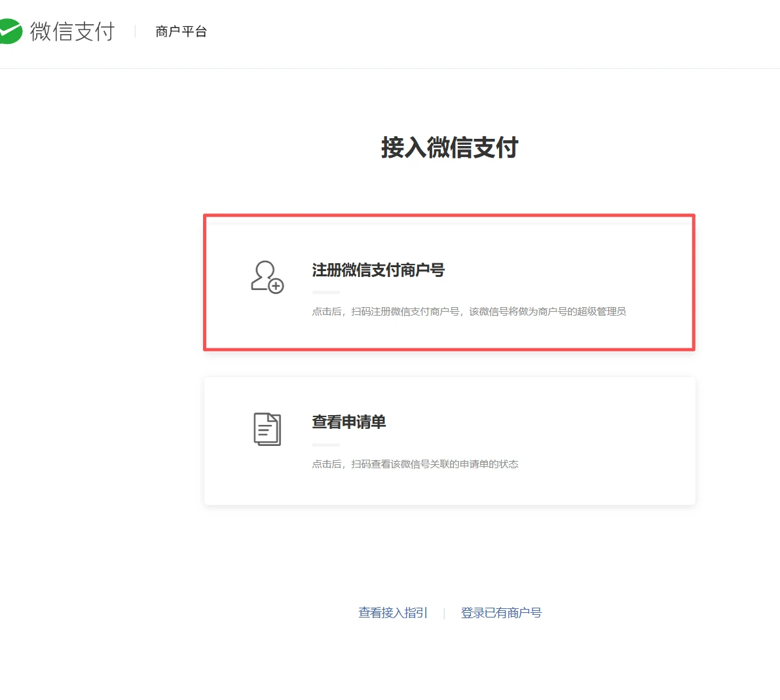
Task: Click the 商户平台 label in the header
Action: coord(181,30)
